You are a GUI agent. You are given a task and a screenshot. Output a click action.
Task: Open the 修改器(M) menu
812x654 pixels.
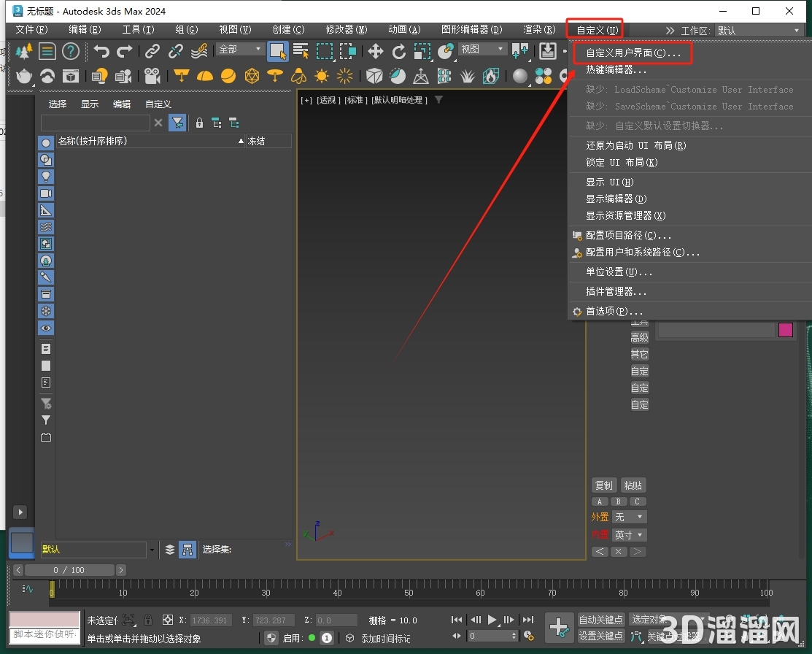346,29
